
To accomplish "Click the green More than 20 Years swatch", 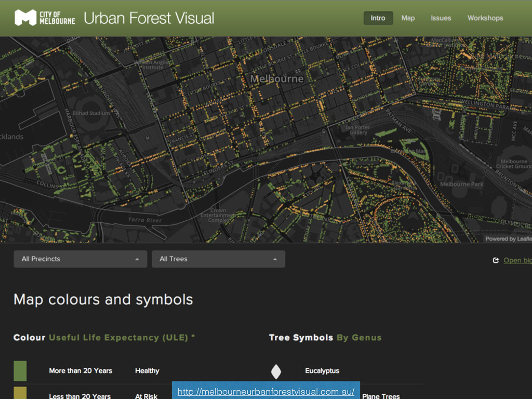I will [20, 371].
